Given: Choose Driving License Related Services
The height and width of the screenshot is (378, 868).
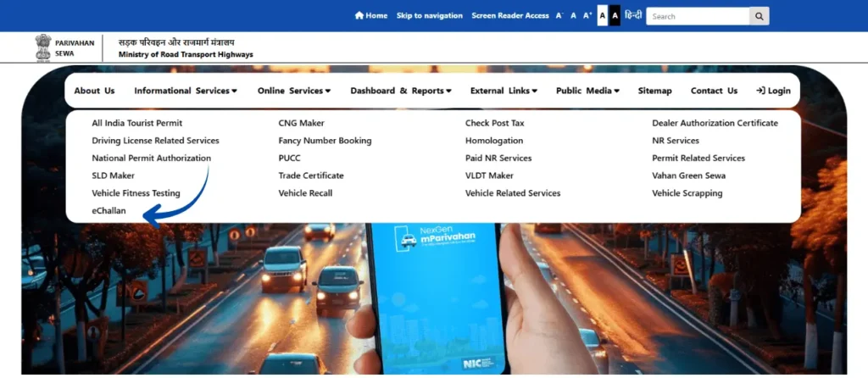Looking at the screenshot, I should pos(155,141).
